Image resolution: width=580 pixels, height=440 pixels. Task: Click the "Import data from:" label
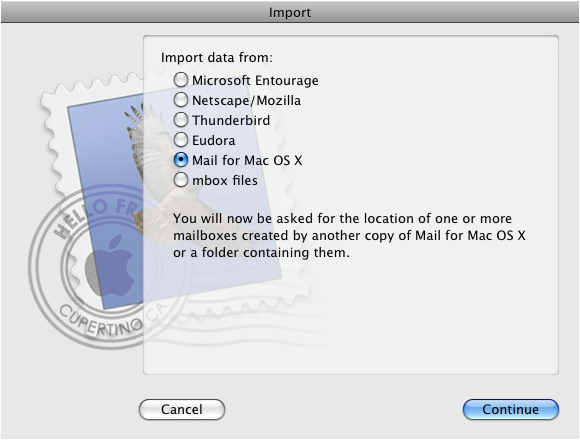click(x=217, y=58)
